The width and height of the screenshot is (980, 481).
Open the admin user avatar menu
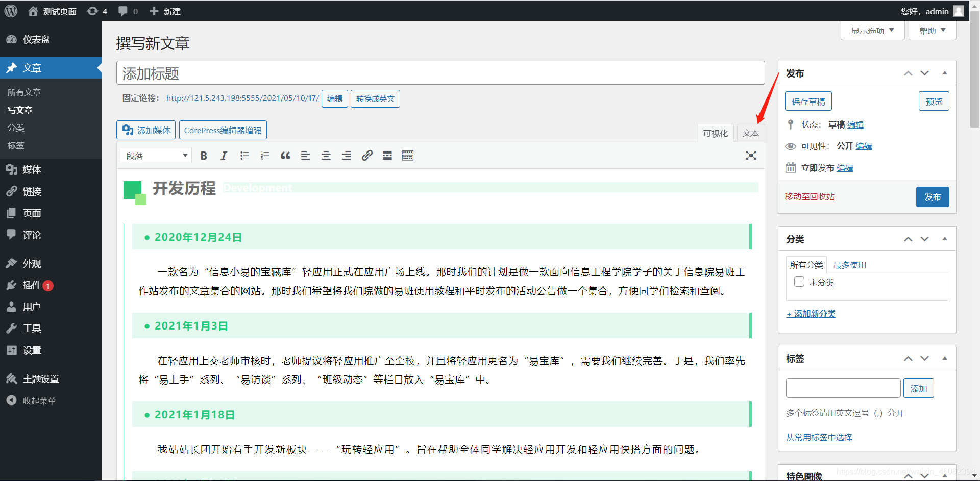pos(959,11)
